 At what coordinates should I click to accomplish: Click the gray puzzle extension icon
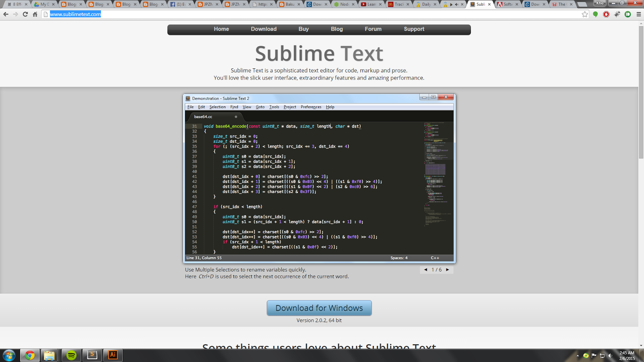(617, 14)
